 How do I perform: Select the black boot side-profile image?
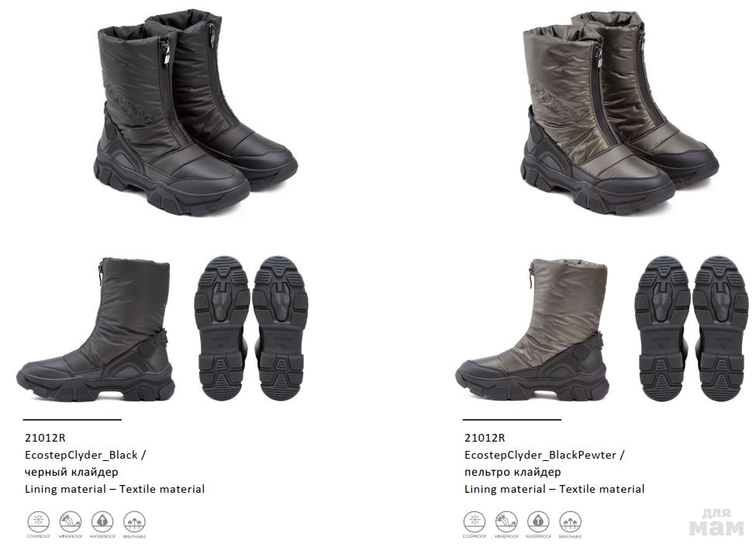point(95,329)
